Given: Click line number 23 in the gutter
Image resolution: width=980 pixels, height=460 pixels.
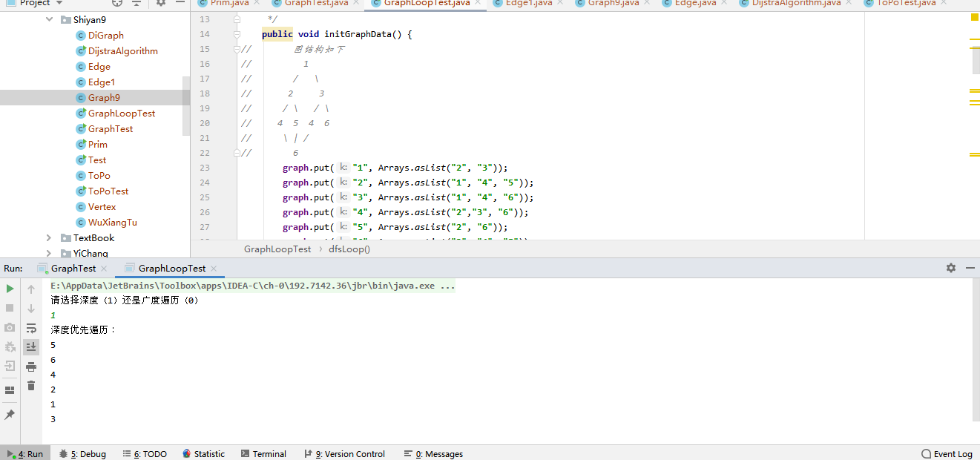Looking at the screenshot, I should (x=205, y=168).
